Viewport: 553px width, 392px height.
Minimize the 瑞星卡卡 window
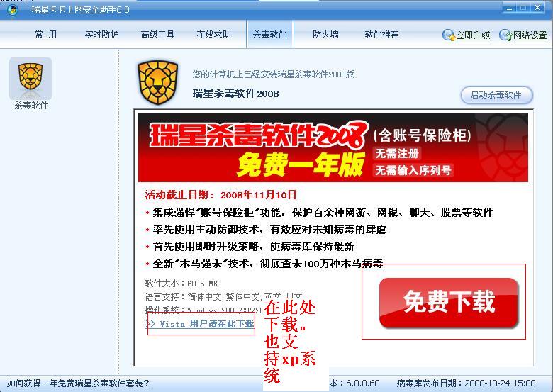(x=510, y=8)
